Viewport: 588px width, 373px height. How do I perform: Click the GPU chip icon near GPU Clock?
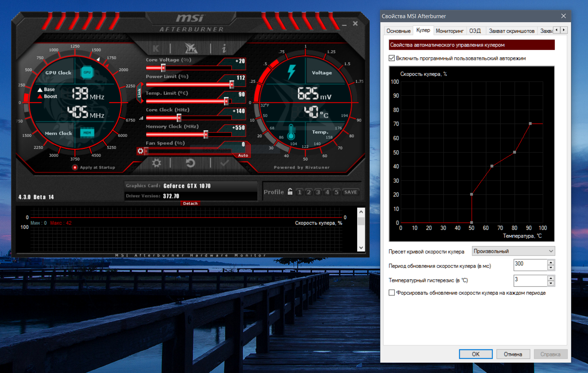[87, 73]
